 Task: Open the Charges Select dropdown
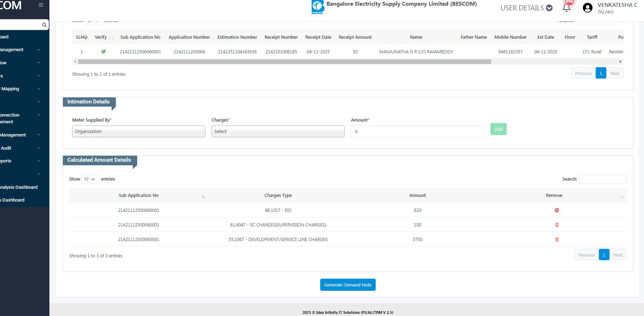[x=278, y=132]
